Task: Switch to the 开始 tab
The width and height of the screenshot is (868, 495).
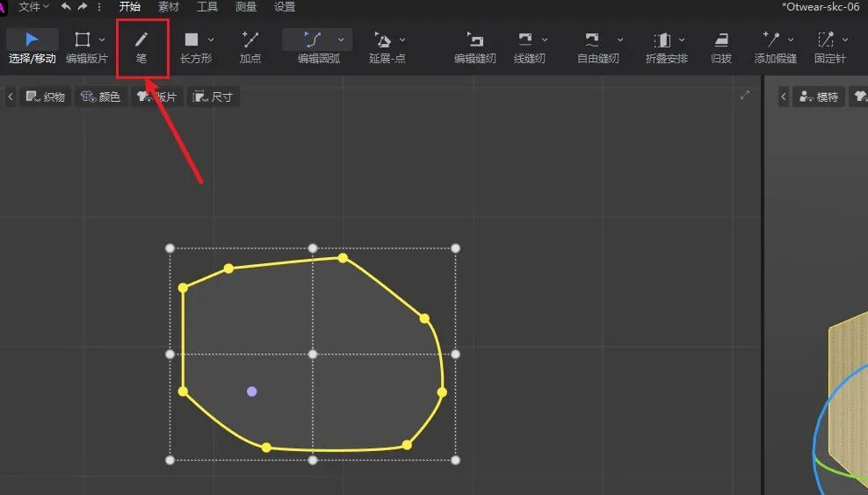Action: click(x=129, y=7)
